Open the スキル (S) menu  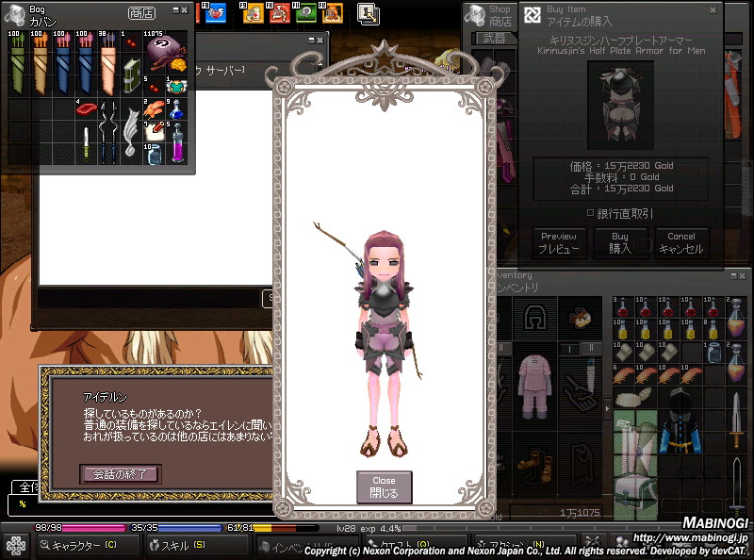tap(198, 546)
